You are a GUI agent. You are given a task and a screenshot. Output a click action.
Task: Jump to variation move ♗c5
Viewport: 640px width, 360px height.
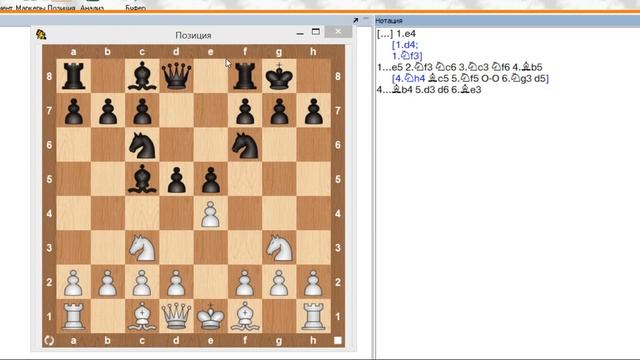(x=438, y=78)
